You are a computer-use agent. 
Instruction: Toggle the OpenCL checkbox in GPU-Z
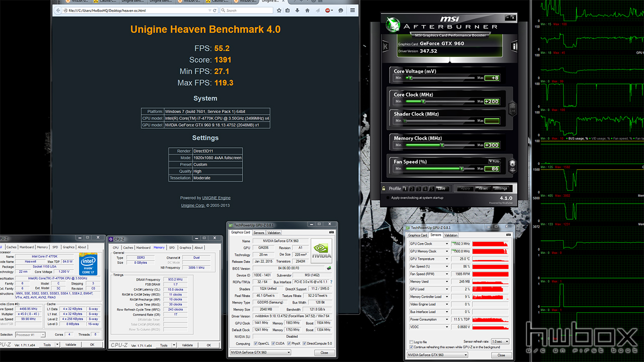[x=255, y=343]
